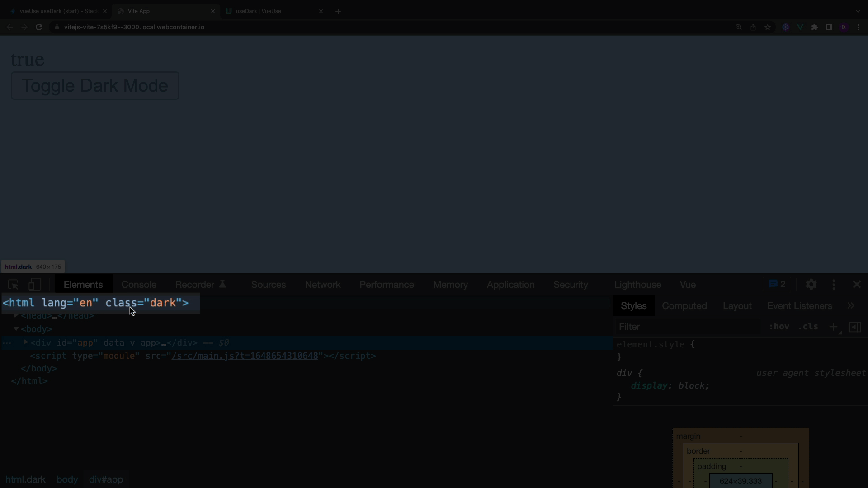Open the Vue devtools tab

[x=688, y=285]
